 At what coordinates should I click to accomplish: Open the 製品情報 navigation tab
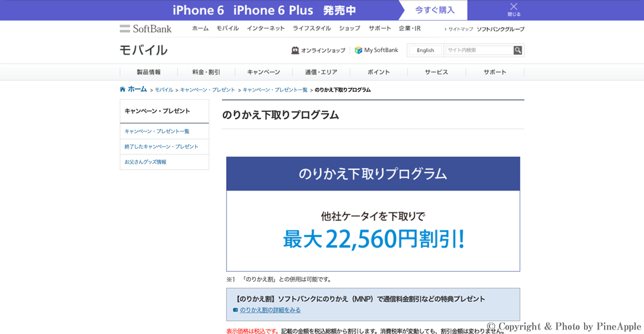pos(148,72)
